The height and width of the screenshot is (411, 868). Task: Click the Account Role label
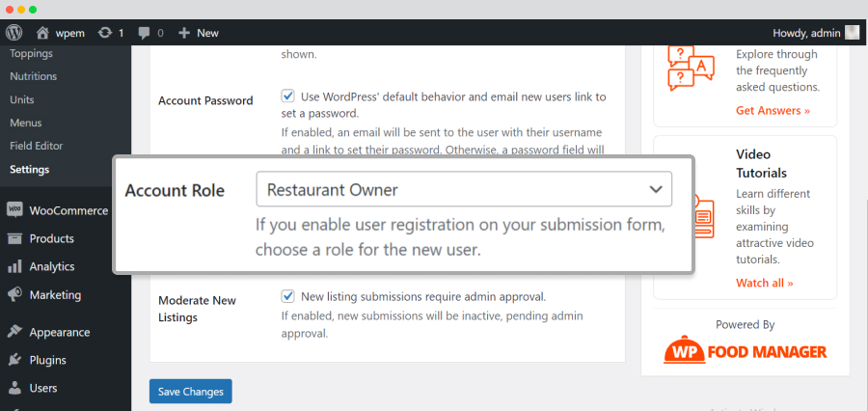(x=175, y=190)
